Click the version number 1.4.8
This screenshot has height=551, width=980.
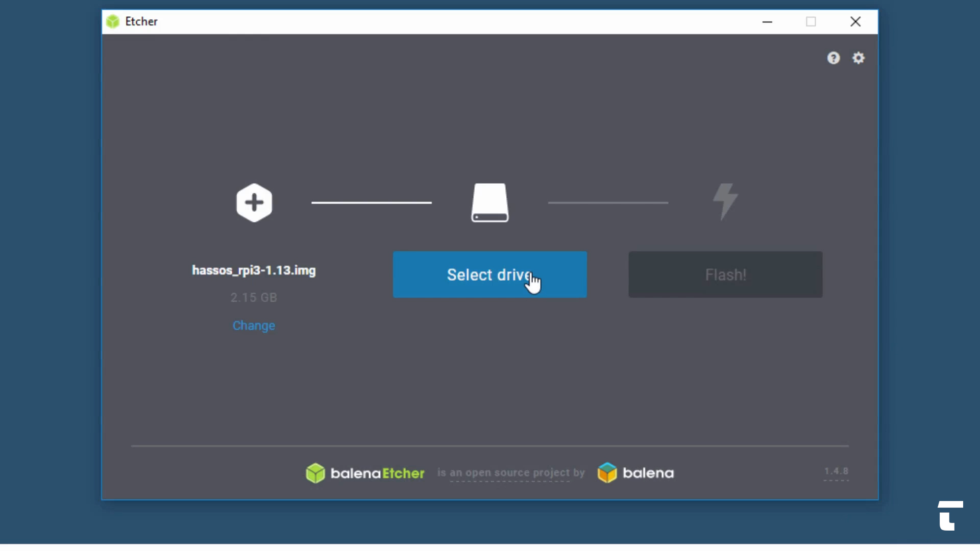(836, 471)
